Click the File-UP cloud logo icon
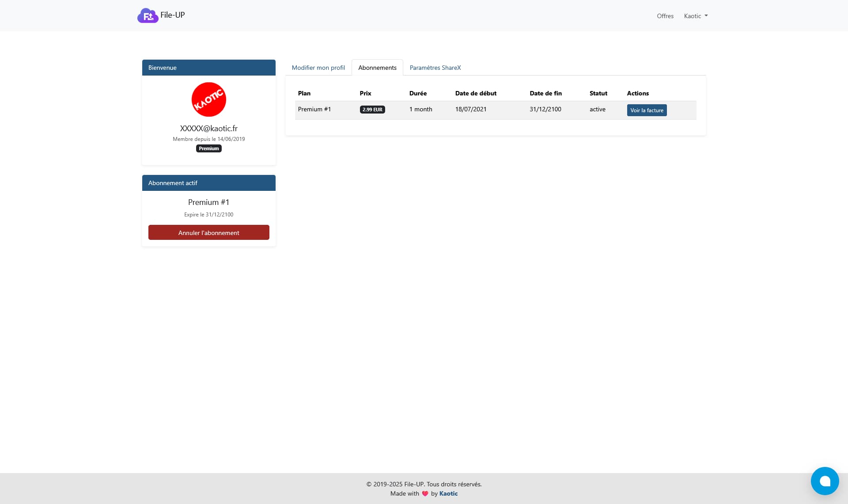848x504 pixels. coord(148,15)
